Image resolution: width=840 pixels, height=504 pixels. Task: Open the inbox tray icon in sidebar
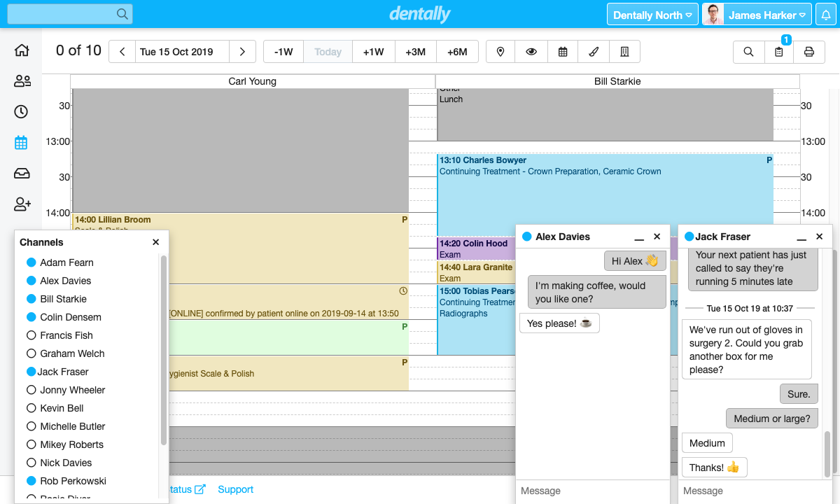(x=22, y=174)
